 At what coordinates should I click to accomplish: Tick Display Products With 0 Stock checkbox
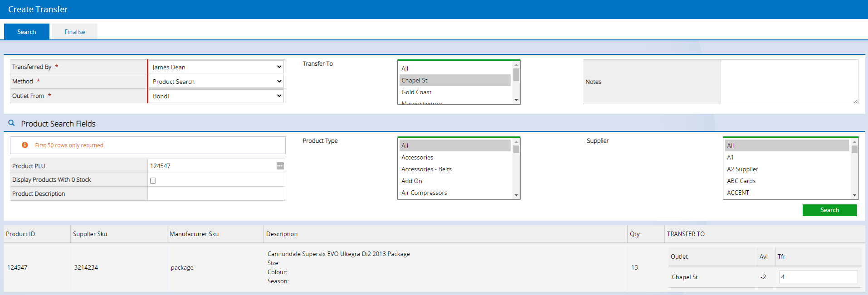point(153,180)
